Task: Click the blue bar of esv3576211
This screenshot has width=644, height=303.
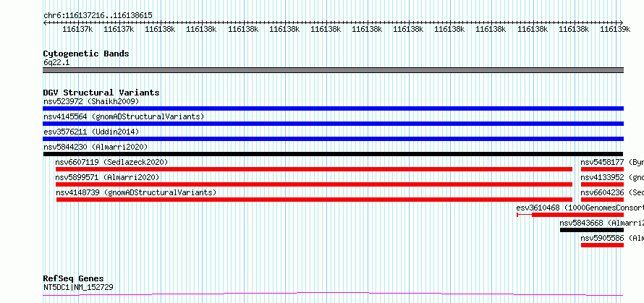Action: (333, 139)
